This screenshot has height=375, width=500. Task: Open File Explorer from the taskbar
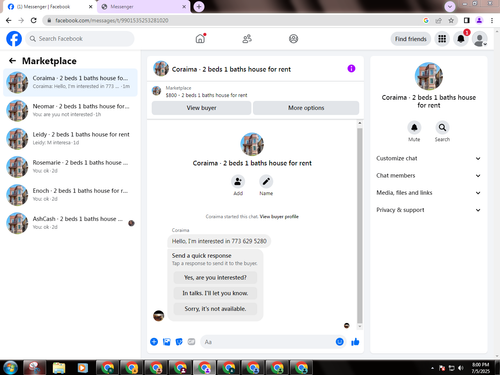coord(59,368)
